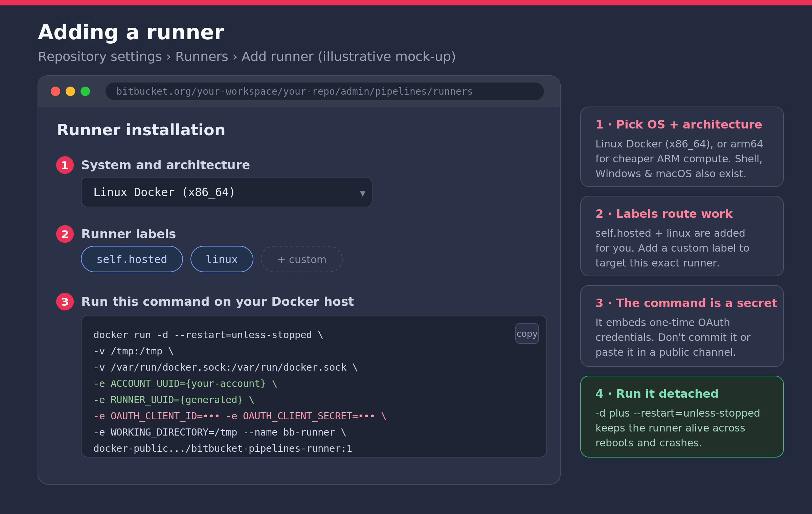Click the 'docker run -d --restart=unless-stopped' line
This screenshot has width=812, height=514.
click(x=208, y=335)
